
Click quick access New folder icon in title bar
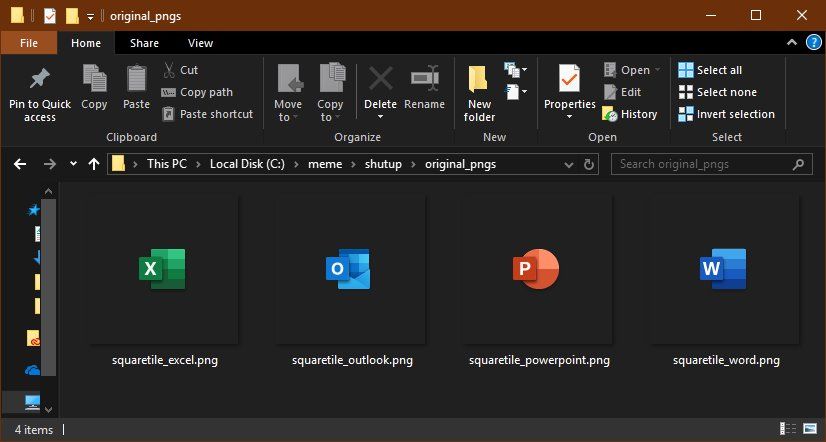[x=72, y=16]
